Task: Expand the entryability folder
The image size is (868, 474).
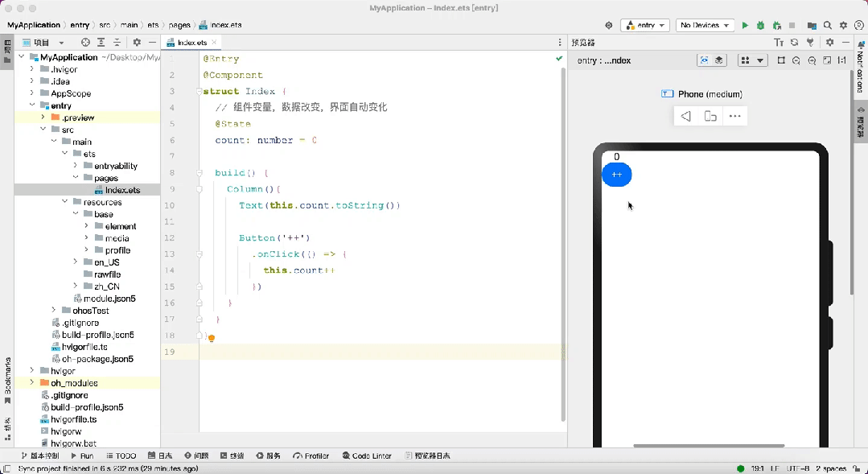Action: [x=76, y=166]
